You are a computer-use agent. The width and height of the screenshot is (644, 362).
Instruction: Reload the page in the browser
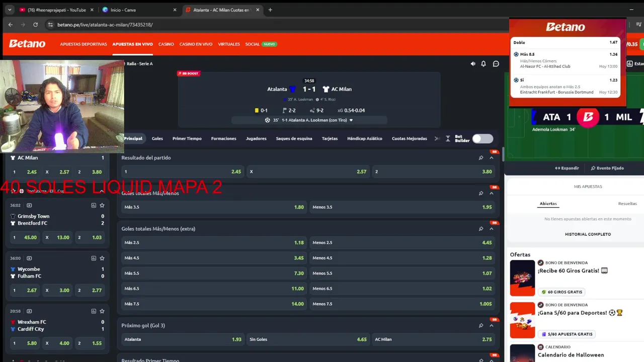(35, 24)
